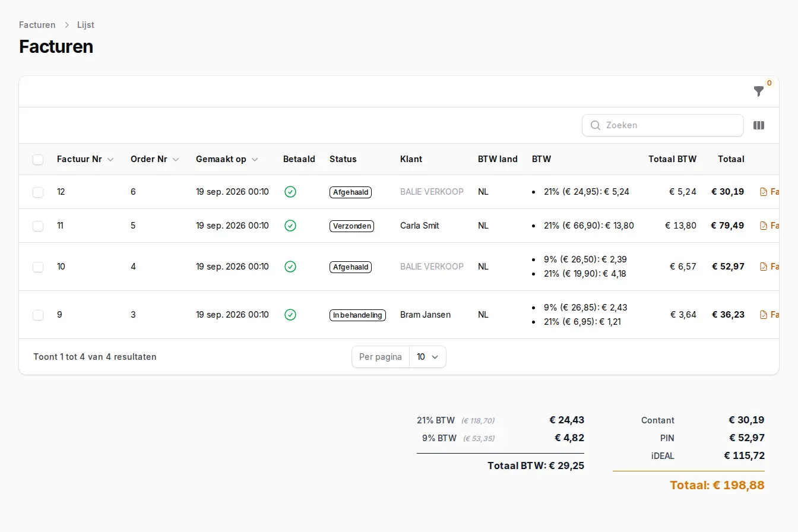The width and height of the screenshot is (798, 532).
Task: Click BALIE VERKOOP in invoice 12 row
Action: click(432, 192)
